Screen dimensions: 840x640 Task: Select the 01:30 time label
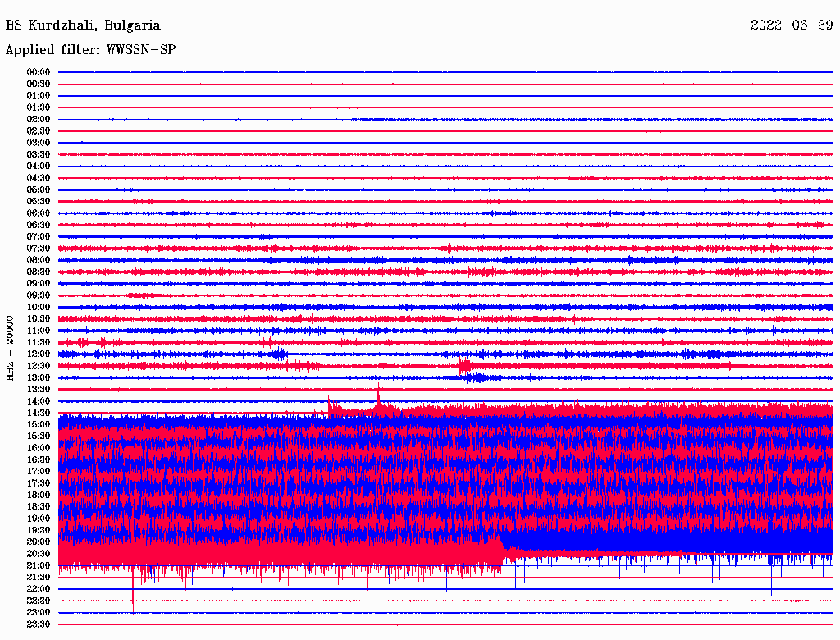(x=39, y=107)
